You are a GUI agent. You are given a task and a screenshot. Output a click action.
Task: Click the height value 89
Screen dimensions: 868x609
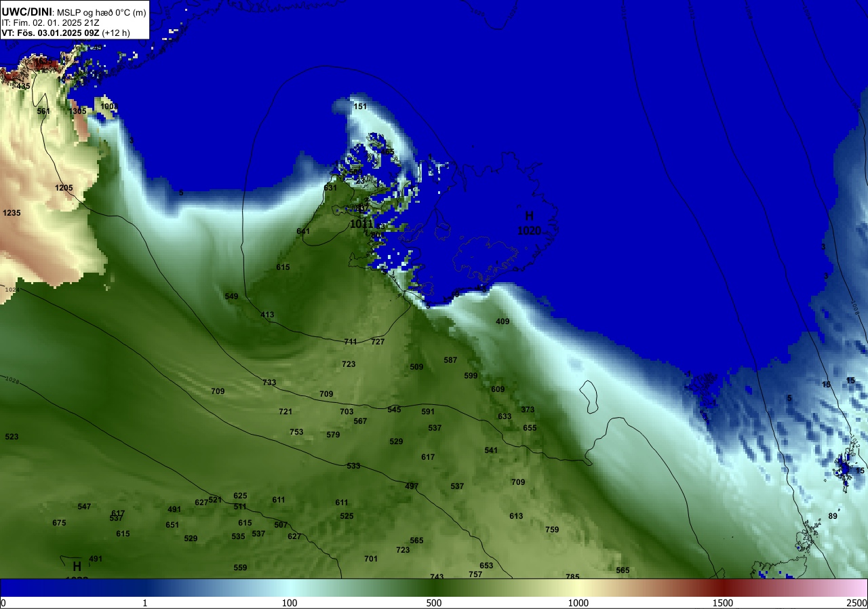click(833, 516)
